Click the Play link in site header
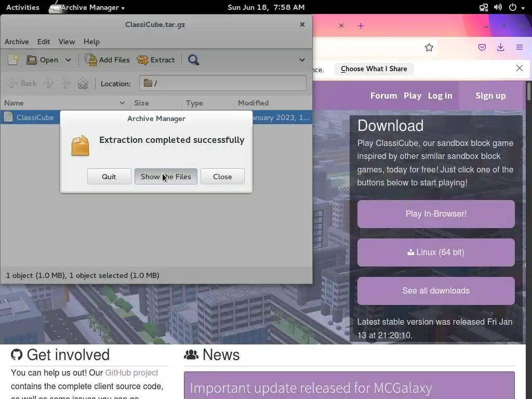Image resolution: width=532 pixels, height=399 pixels. pos(412,96)
